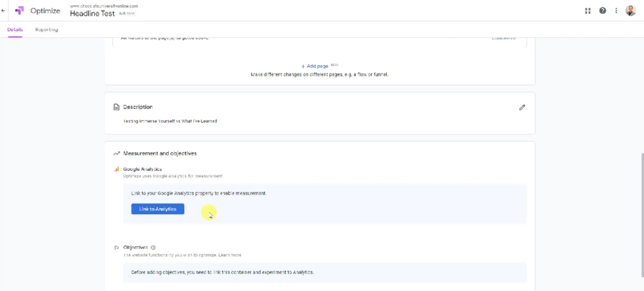
Task: Click the description text Testing Immerse Yourself
Action: point(170,121)
